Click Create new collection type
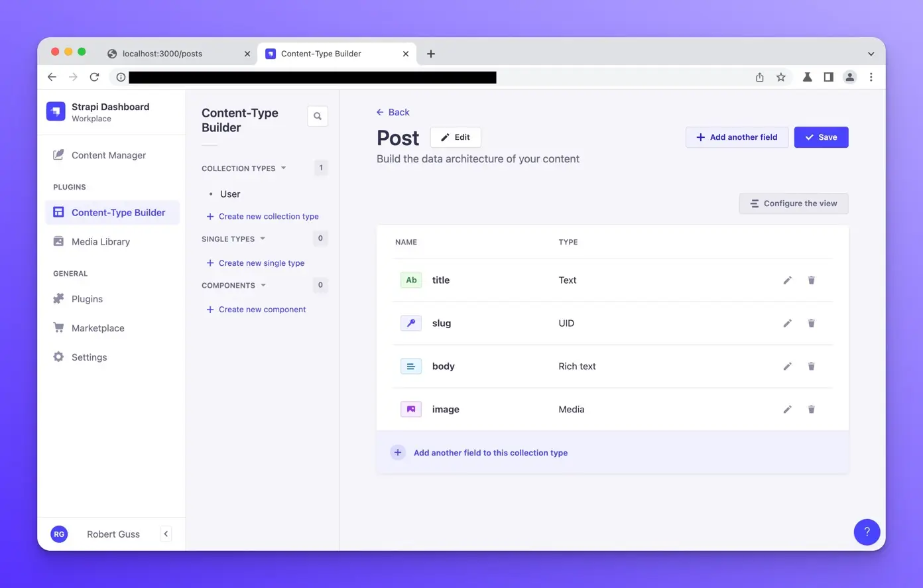This screenshot has width=923, height=588. click(263, 216)
